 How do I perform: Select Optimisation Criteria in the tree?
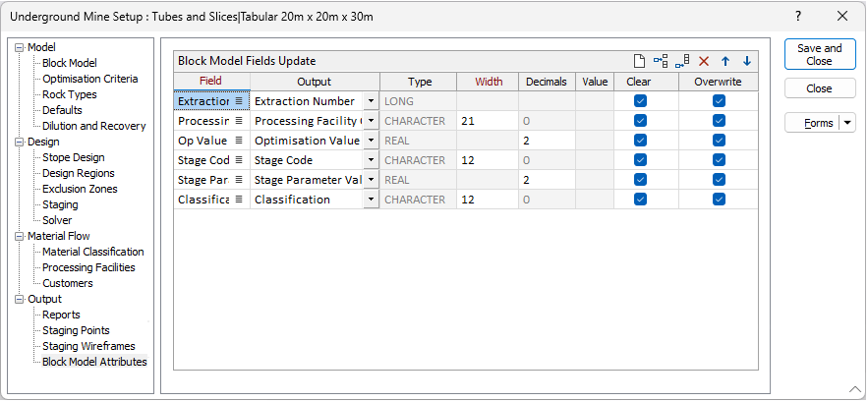90,79
